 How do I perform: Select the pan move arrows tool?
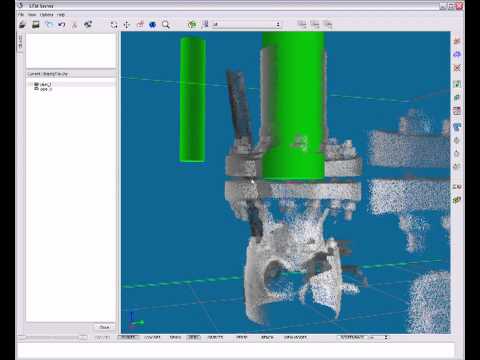(127, 24)
